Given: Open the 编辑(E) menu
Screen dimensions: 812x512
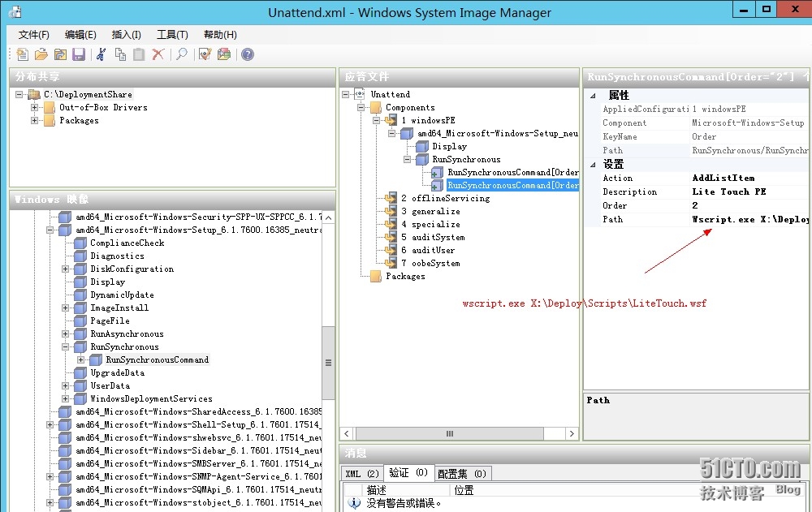Looking at the screenshot, I should pyautogui.click(x=80, y=35).
